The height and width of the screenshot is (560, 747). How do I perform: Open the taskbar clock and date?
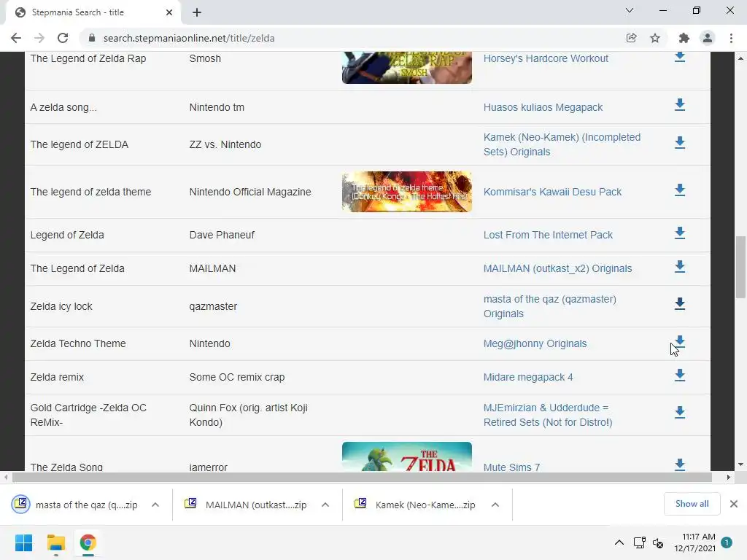[694, 542]
